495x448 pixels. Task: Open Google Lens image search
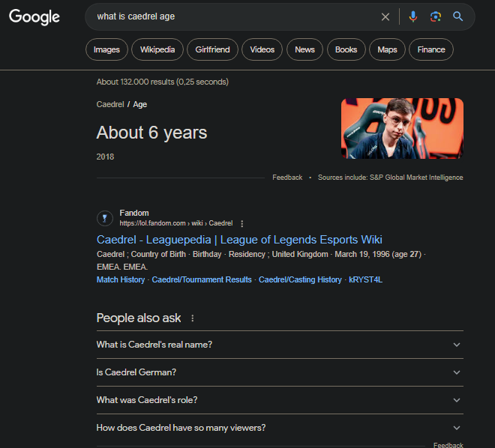point(435,16)
